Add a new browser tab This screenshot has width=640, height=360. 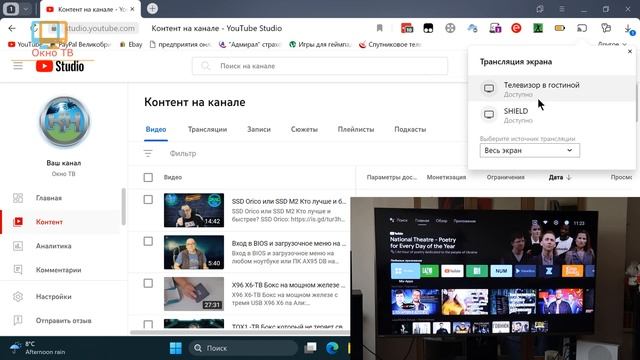coord(152,9)
